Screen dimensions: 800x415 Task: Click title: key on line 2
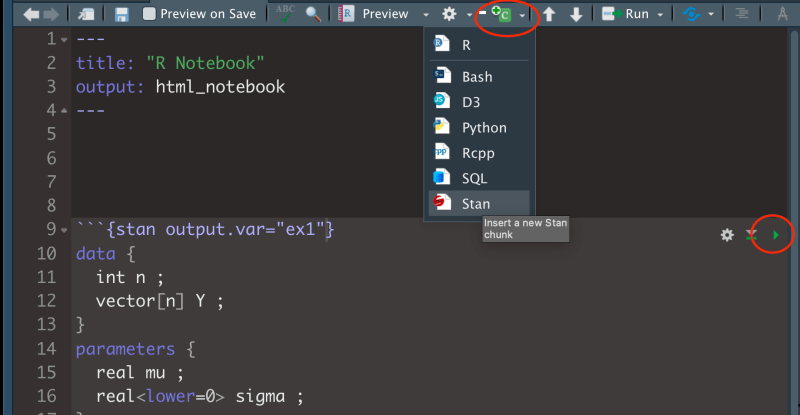105,63
